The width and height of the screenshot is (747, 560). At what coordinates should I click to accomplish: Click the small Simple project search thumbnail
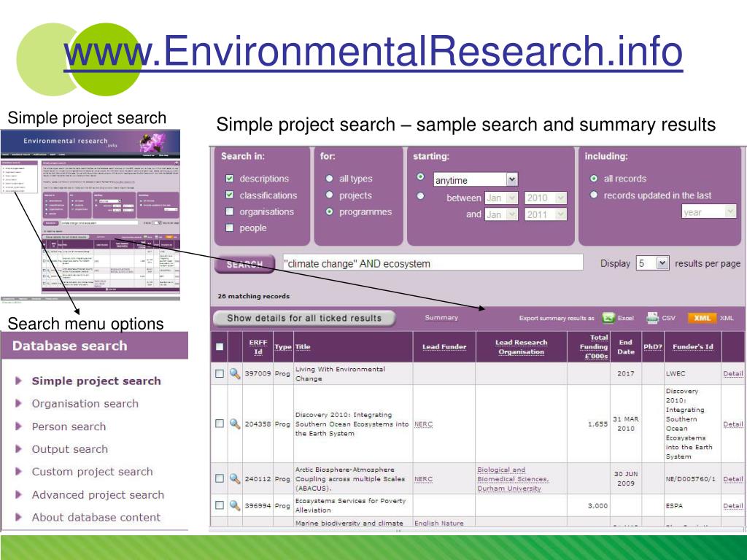90,215
